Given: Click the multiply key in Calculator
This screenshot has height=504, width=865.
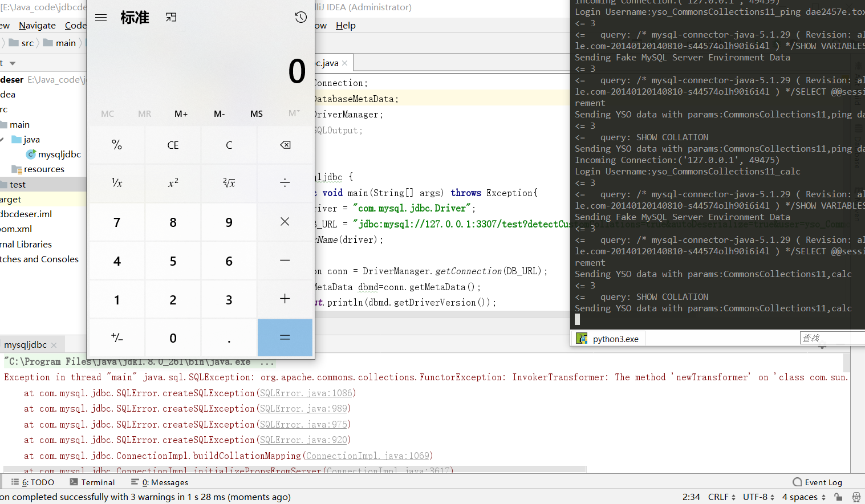Looking at the screenshot, I should click(x=285, y=222).
